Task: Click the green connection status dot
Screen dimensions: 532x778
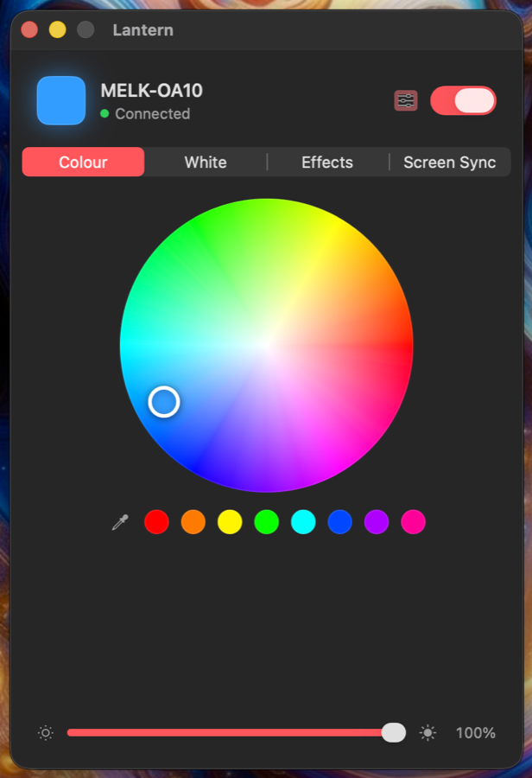Action: point(104,113)
